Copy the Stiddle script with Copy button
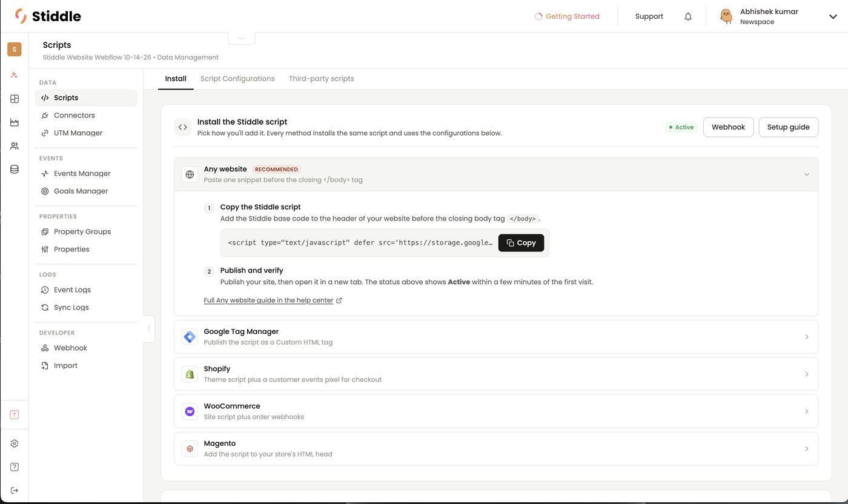The height and width of the screenshot is (504, 848). click(x=521, y=243)
